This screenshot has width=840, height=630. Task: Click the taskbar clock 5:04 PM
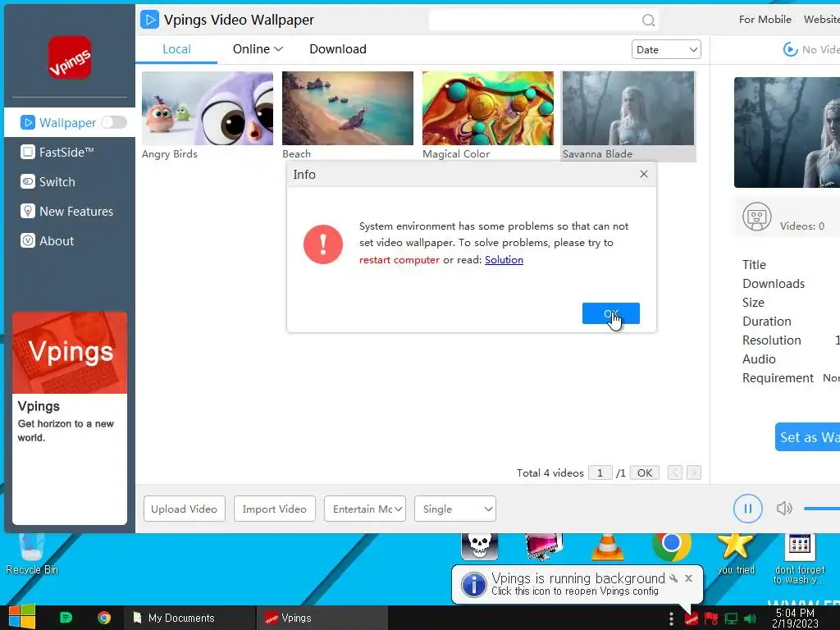pos(796,618)
